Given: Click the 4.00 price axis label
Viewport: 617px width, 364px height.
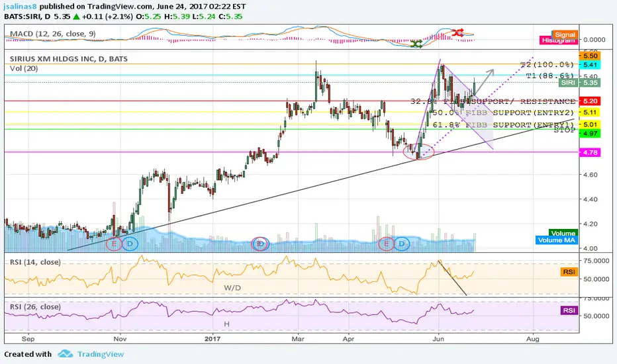Looking at the screenshot, I should pyautogui.click(x=591, y=248).
